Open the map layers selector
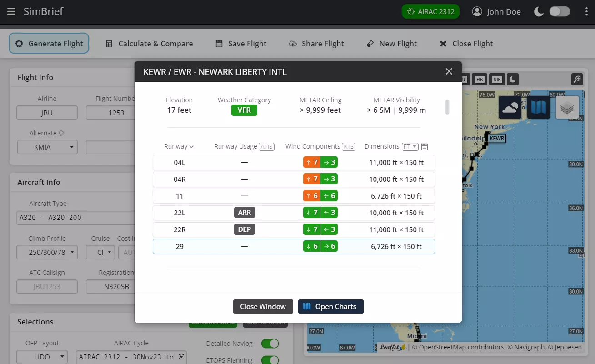Image resolution: width=595 pixels, height=364 pixels. (567, 107)
